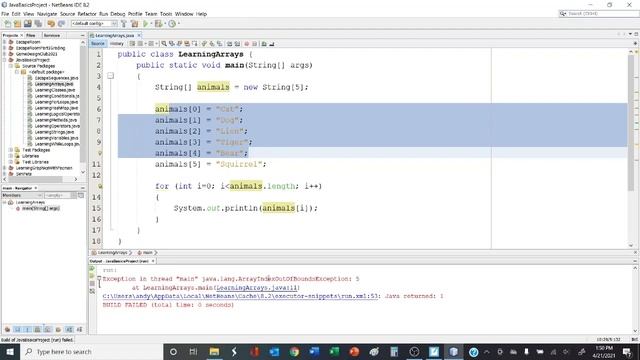Click the LearningArrays.java:11 stack trace link

pyautogui.click(x=257, y=288)
